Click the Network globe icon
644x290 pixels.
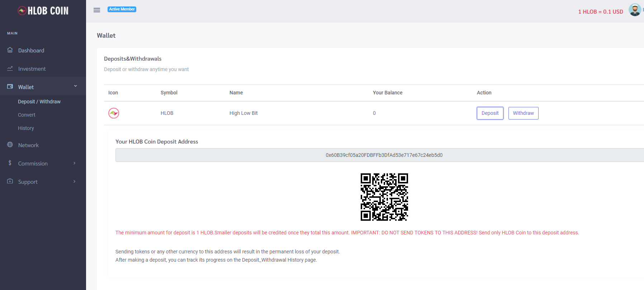pos(10,145)
